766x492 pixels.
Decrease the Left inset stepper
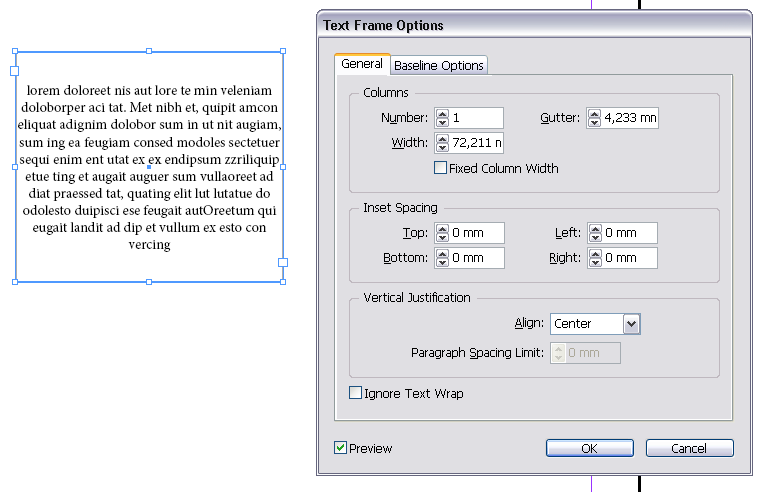point(596,237)
